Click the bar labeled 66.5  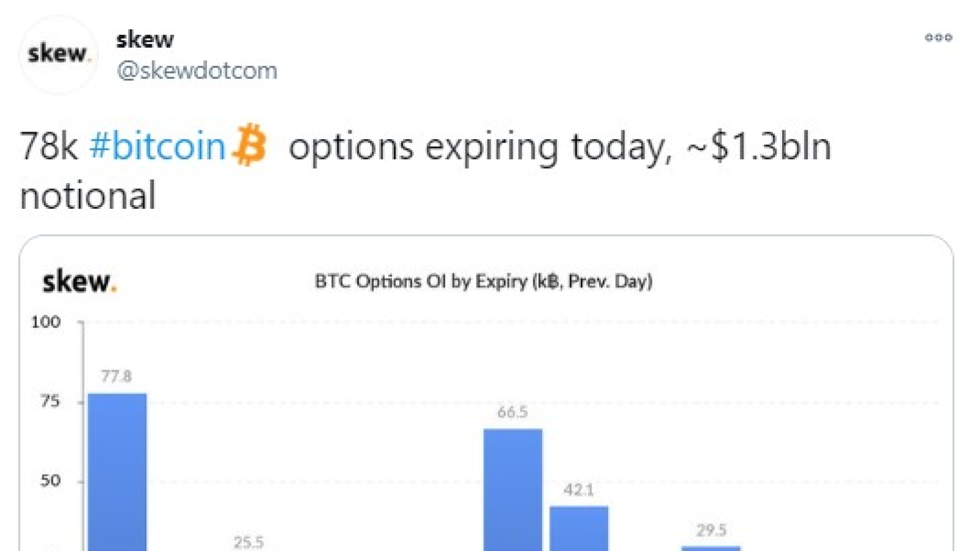pyautogui.click(x=513, y=490)
